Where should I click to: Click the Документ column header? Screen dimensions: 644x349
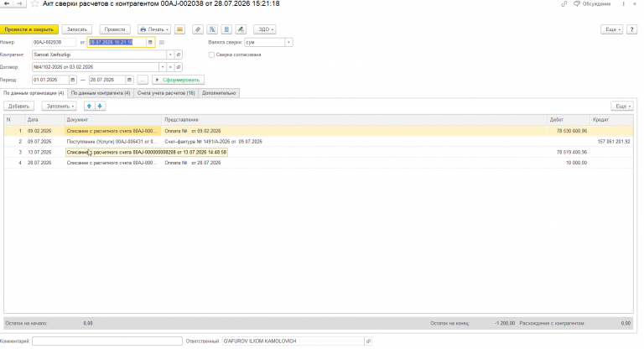(113, 120)
